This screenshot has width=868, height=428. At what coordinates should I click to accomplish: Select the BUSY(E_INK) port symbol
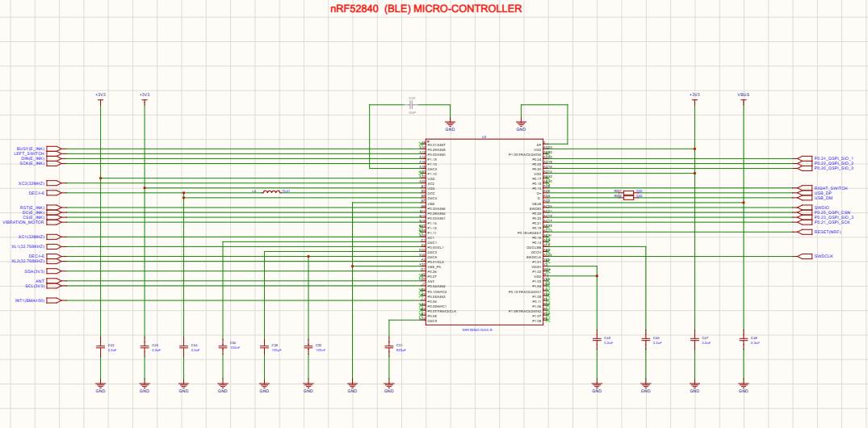point(54,149)
